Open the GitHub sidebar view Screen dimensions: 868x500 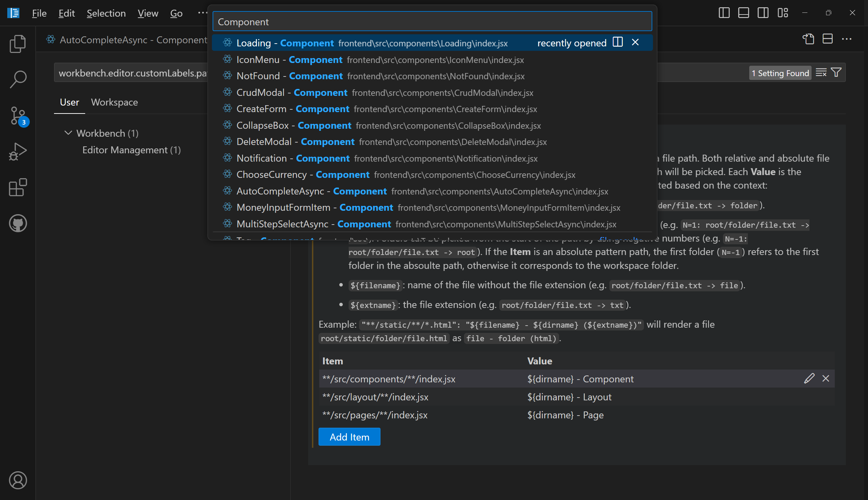[x=18, y=223]
